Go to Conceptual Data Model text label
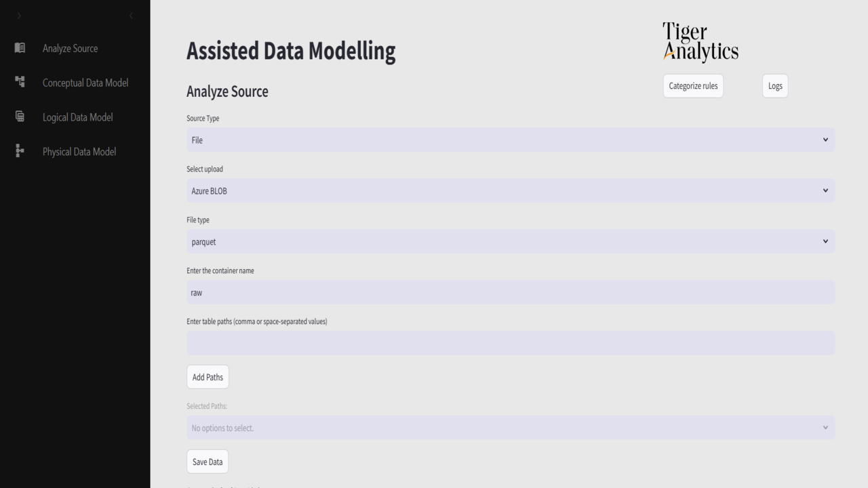Screen dimensions: 868x488 click(x=85, y=83)
